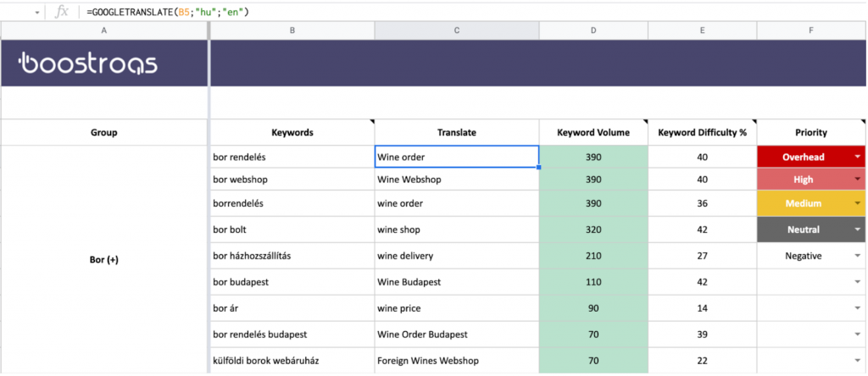Select the 'borrendelés' keyword cell

[x=292, y=203]
